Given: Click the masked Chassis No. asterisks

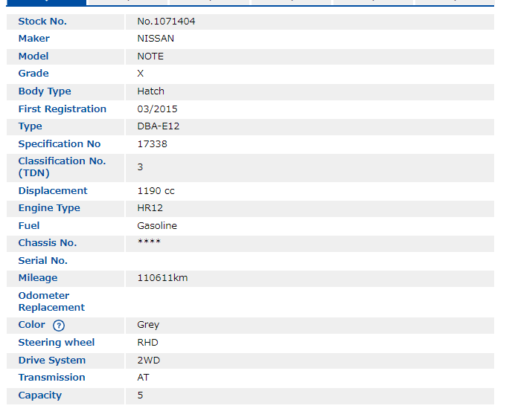Looking at the screenshot, I should coord(149,243).
